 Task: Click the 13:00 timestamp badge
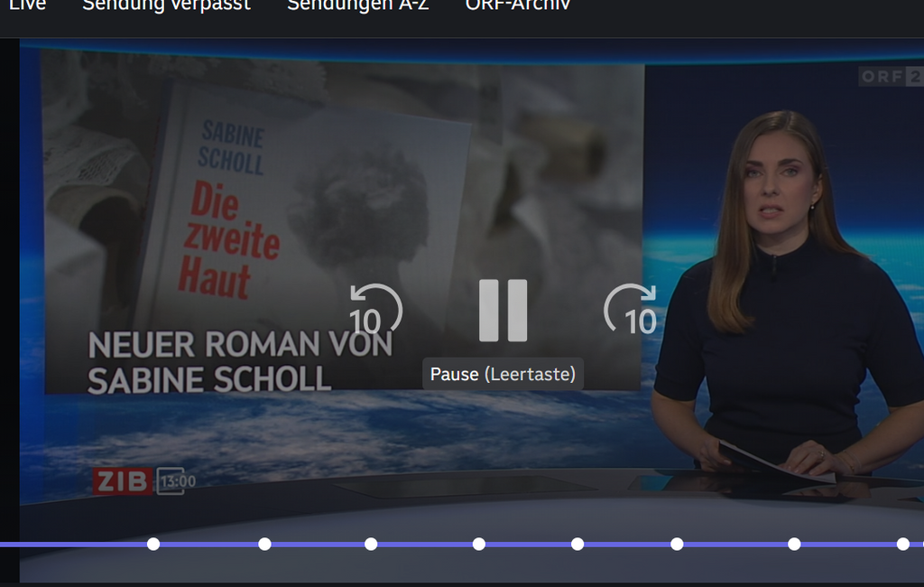[172, 481]
